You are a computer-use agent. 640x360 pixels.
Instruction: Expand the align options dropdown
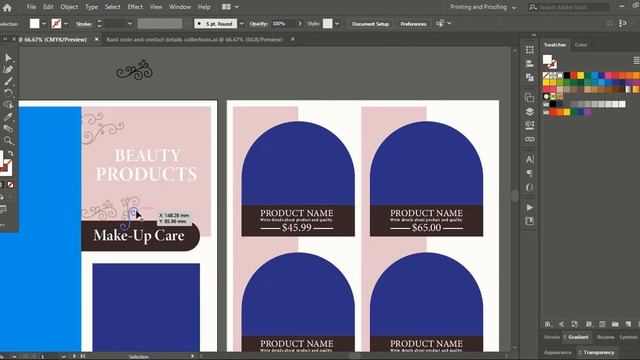coord(449,23)
